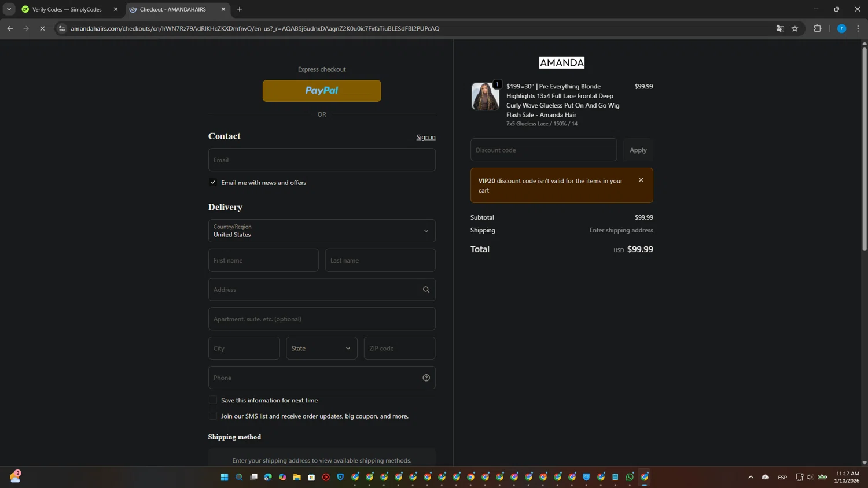Open Windows taskbar search

[x=239, y=477]
